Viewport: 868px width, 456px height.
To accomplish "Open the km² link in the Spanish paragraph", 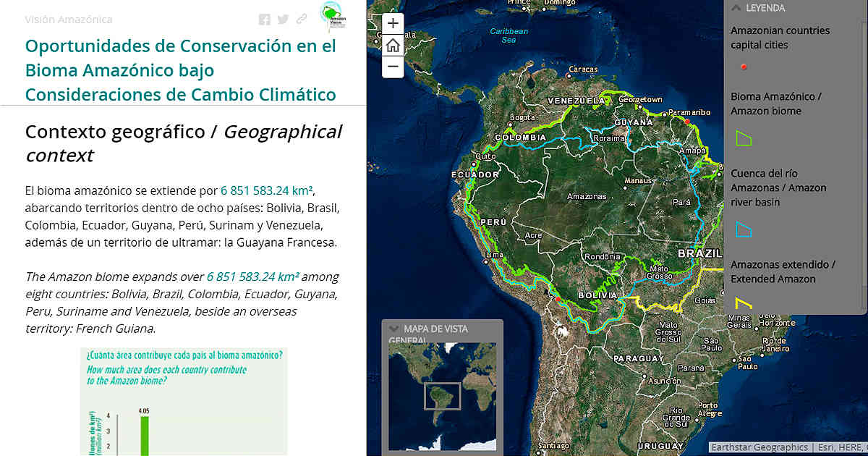I will point(267,190).
